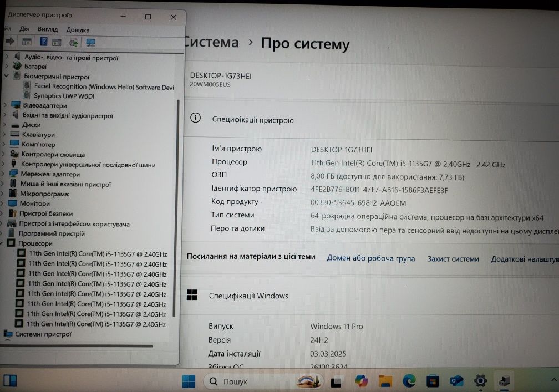Launch Microsoft Edge from the taskbar
Viewport: 559px width, 392px height.
(x=409, y=381)
